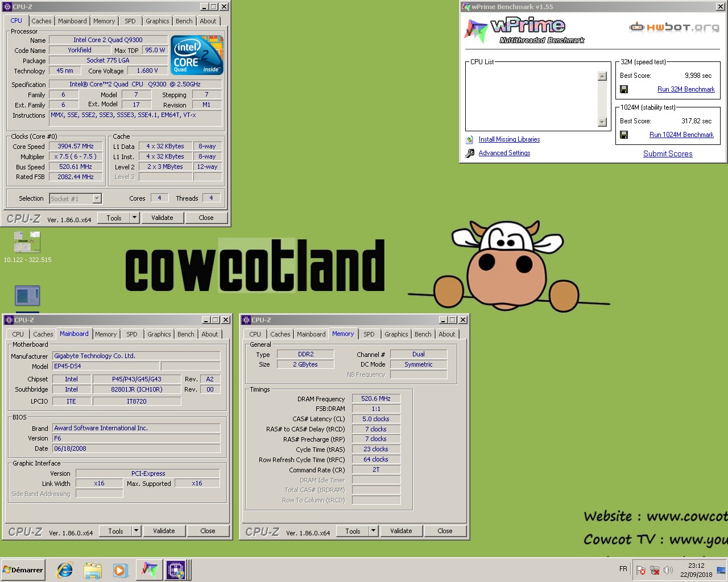This screenshot has width=728, height=582.
Task: Open desktop icon labeled 10.122 - 322.515
Action: coord(27,243)
